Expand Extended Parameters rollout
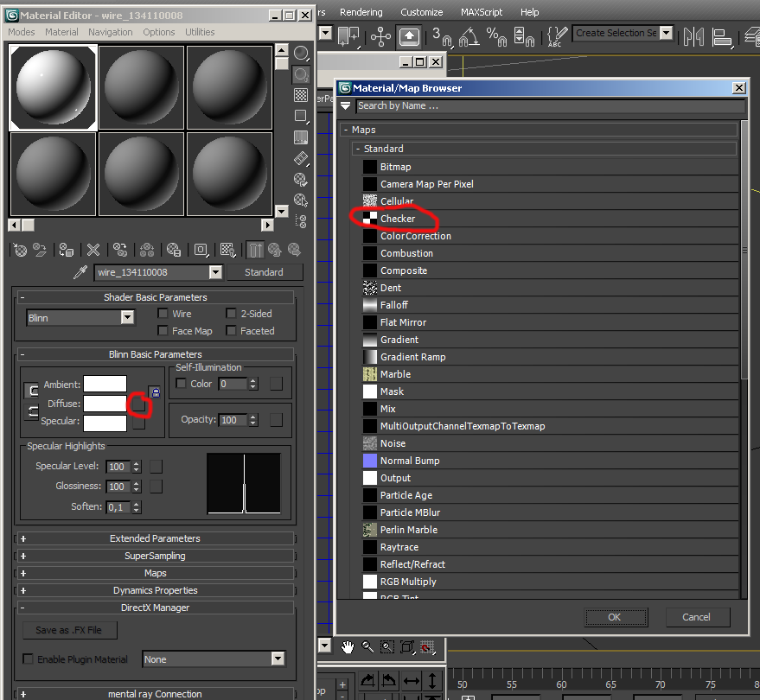 (155, 538)
